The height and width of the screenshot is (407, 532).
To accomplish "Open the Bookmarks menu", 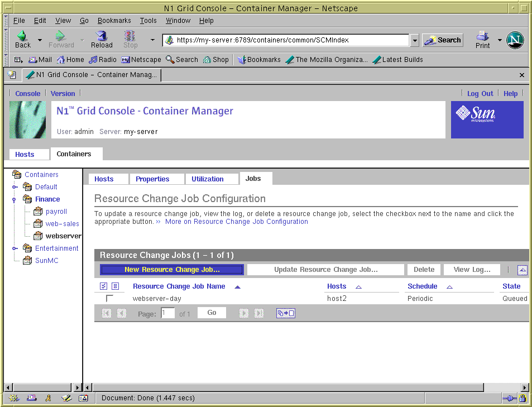I will 114,21.
